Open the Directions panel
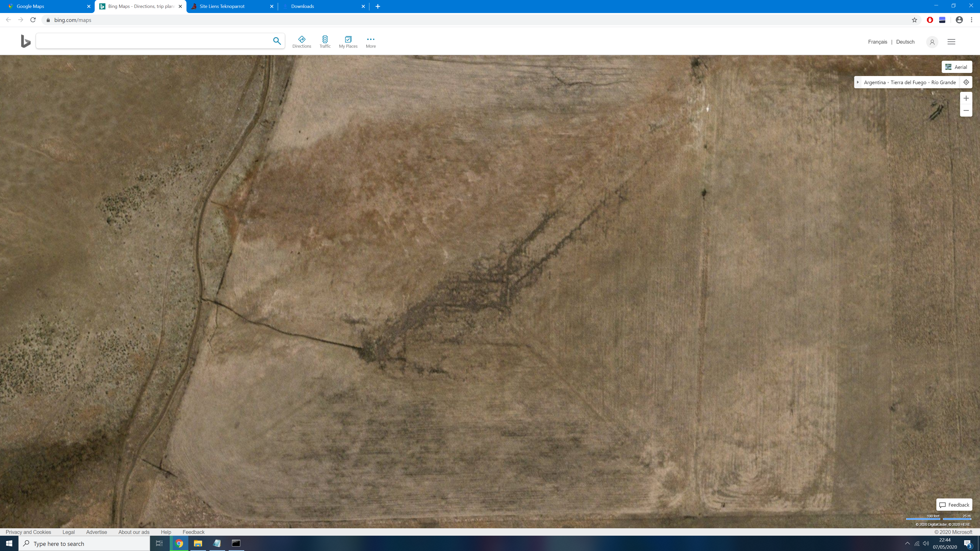 coord(302,42)
